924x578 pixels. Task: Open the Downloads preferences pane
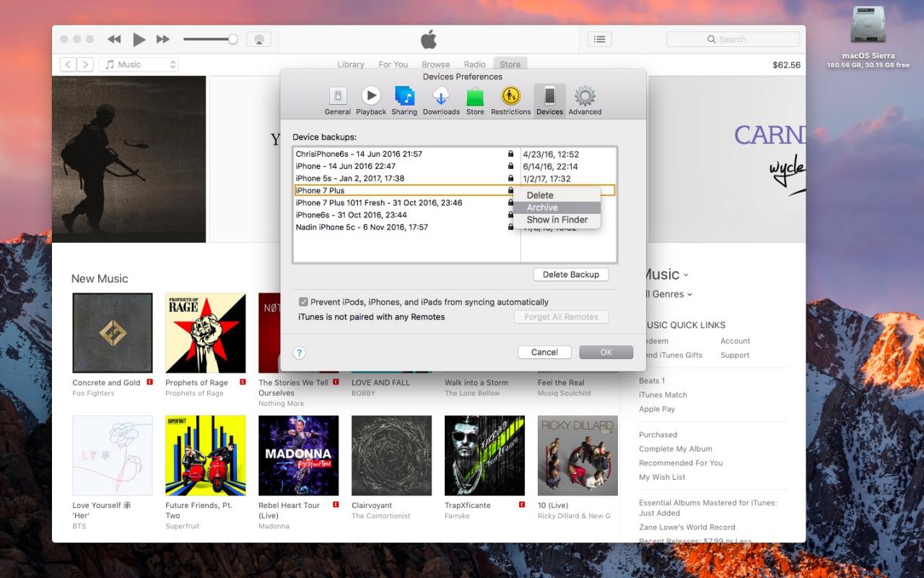pyautogui.click(x=441, y=100)
